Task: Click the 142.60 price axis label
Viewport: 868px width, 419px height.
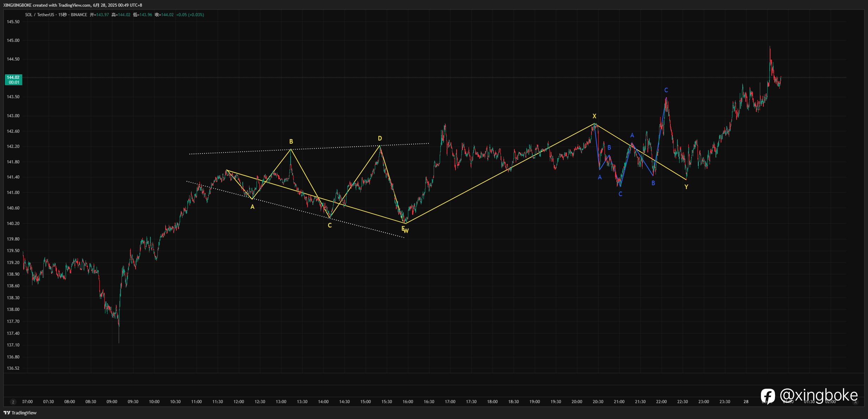Action: coord(13,131)
